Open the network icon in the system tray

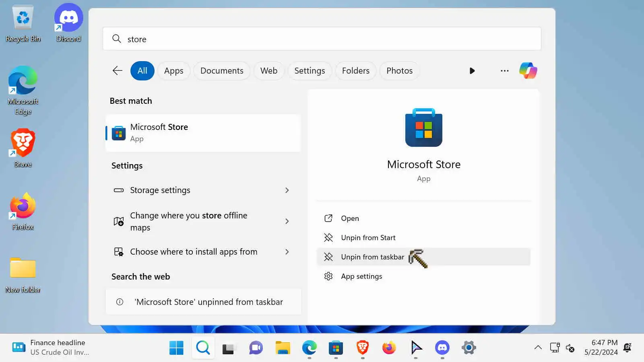pos(555,348)
